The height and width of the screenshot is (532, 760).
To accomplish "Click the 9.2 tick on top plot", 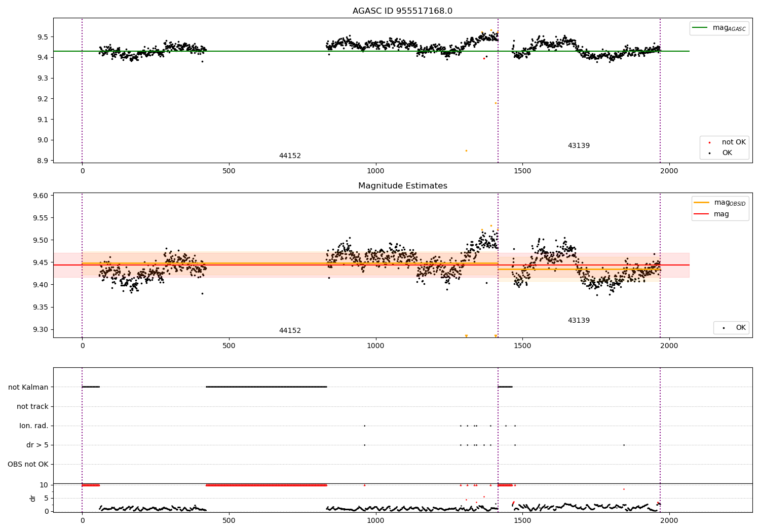I will click(43, 99).
